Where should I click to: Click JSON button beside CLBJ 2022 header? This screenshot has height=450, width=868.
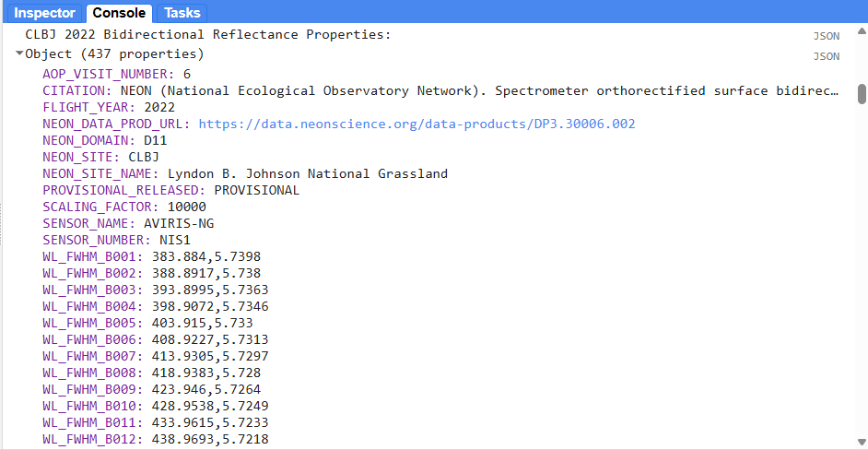826,36
